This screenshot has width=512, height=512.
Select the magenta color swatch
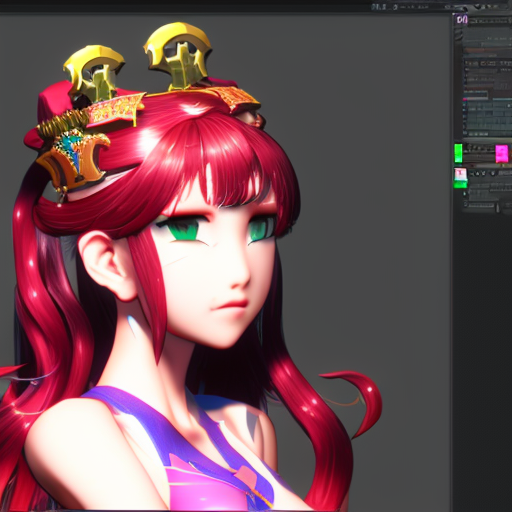pyautogui.click(x=502, y=154)
